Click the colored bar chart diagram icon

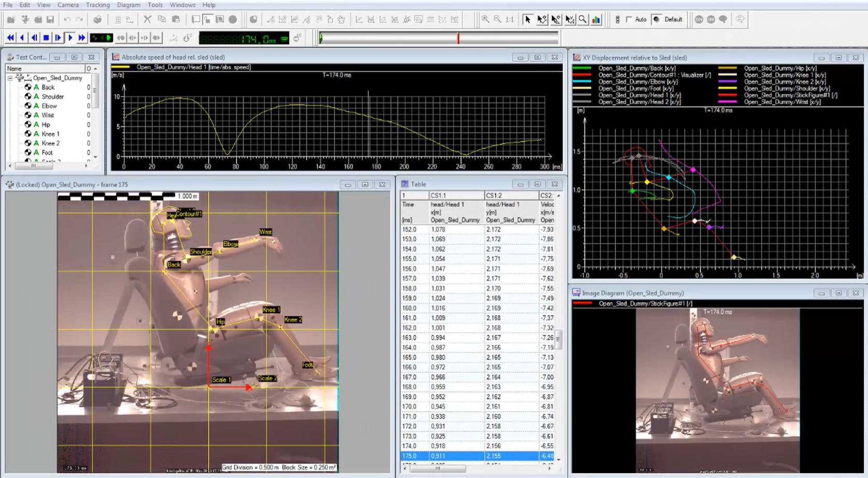[596, 19]
